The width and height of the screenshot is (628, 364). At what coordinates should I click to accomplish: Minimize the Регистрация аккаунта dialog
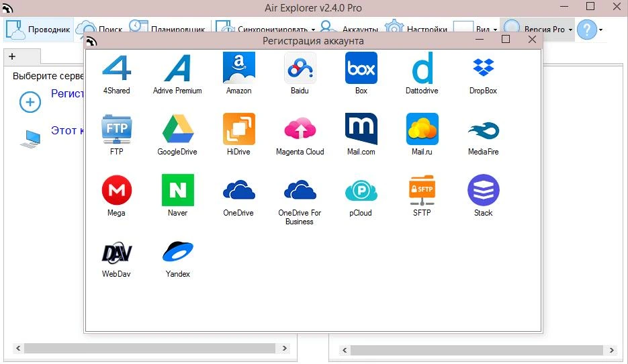click(480, 39)
